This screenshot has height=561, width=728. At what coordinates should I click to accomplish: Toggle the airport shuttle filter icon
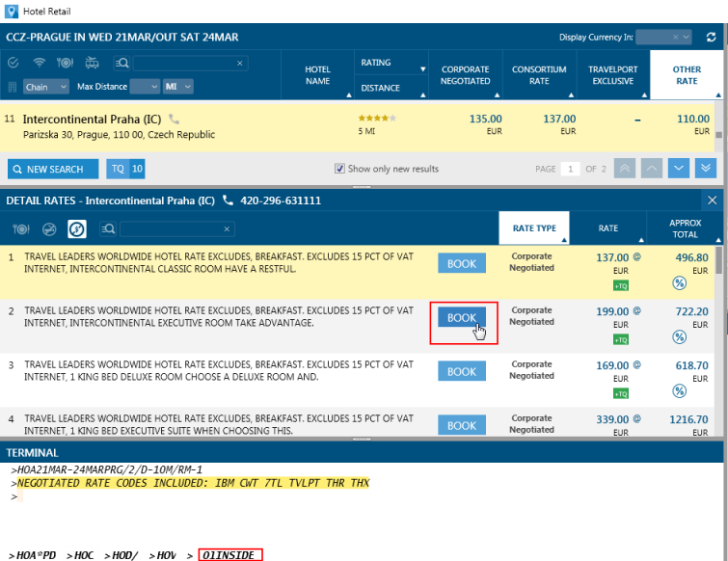point(92,63)
